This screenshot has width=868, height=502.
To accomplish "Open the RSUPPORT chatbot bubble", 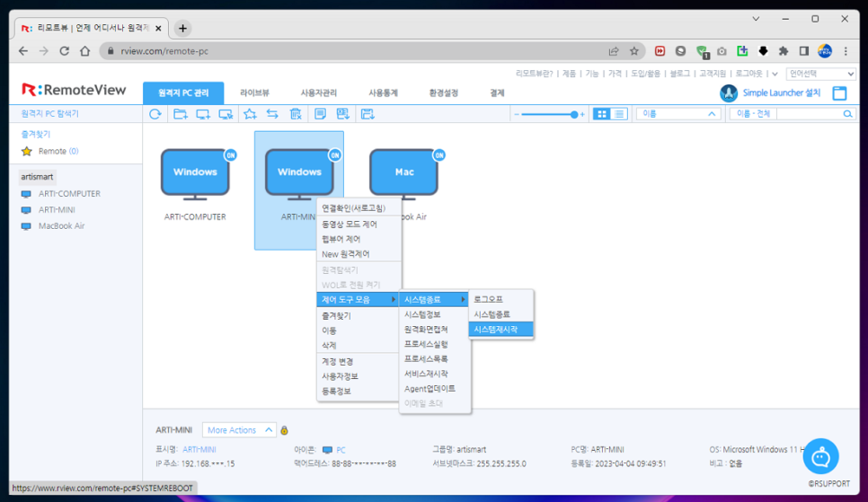I will click(x=820, y=456).
